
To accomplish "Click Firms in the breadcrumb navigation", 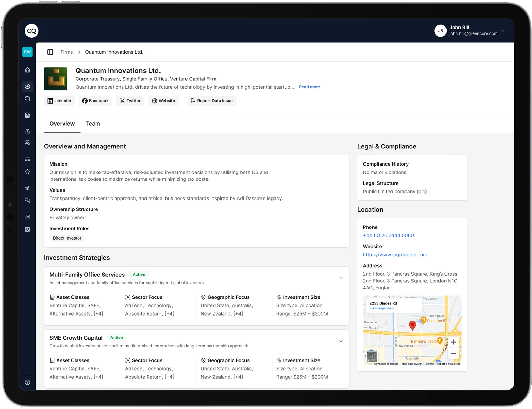I will click(x=66, y=52).
